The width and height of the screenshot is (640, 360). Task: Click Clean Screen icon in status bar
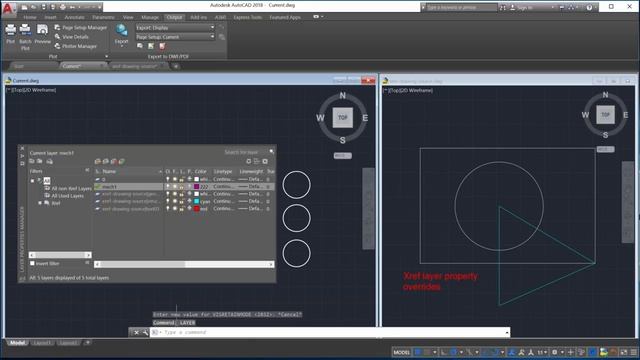[x=624, y=352]
